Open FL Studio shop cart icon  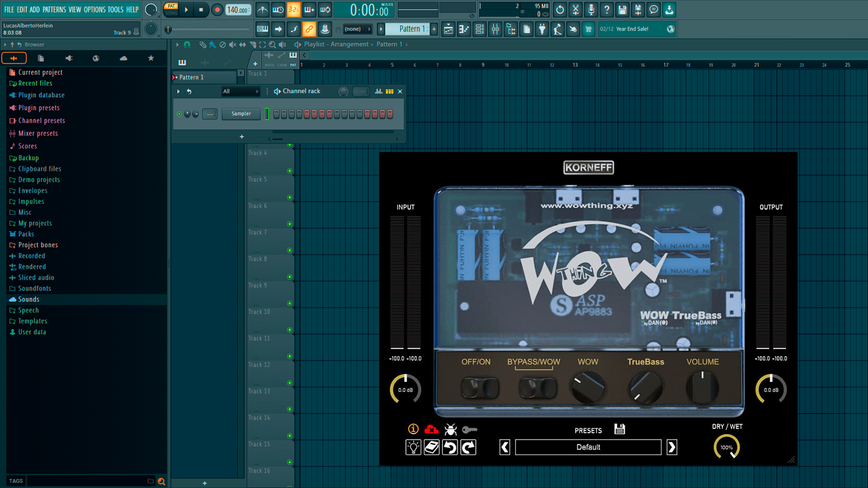click(x=588, y=29)
